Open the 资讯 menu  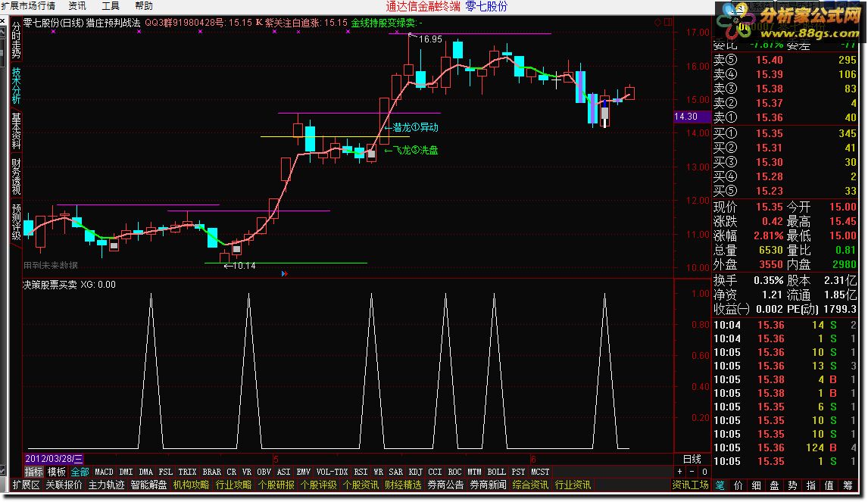point(77,5)
